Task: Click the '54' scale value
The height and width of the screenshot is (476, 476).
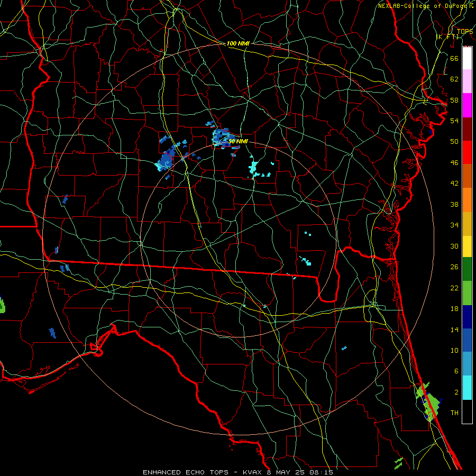Action: 454,121
